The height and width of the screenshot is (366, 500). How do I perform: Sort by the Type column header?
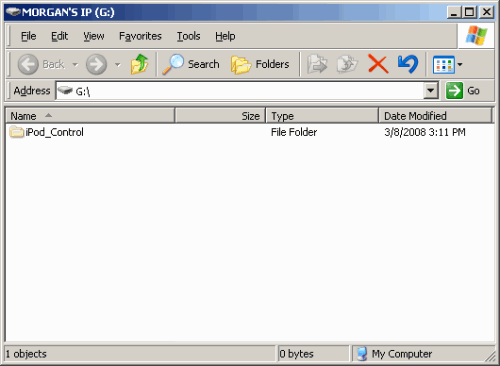pos(322,116)
